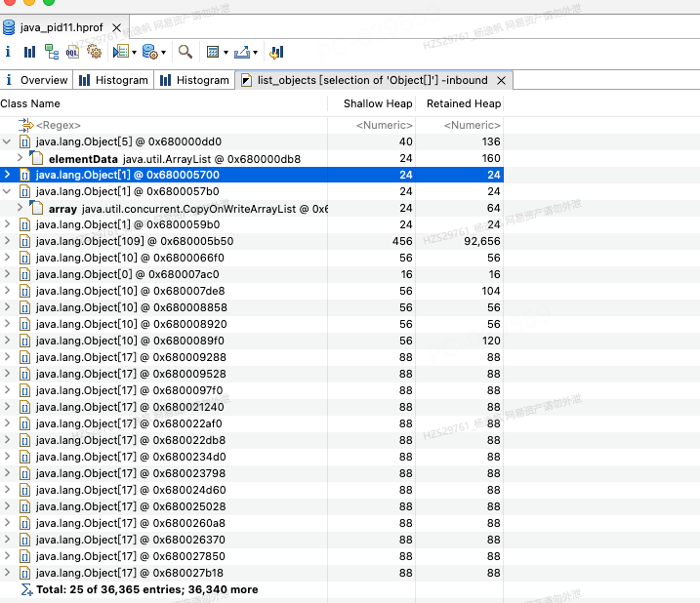Switch to the Overview tab

click(x=36, y=80)
